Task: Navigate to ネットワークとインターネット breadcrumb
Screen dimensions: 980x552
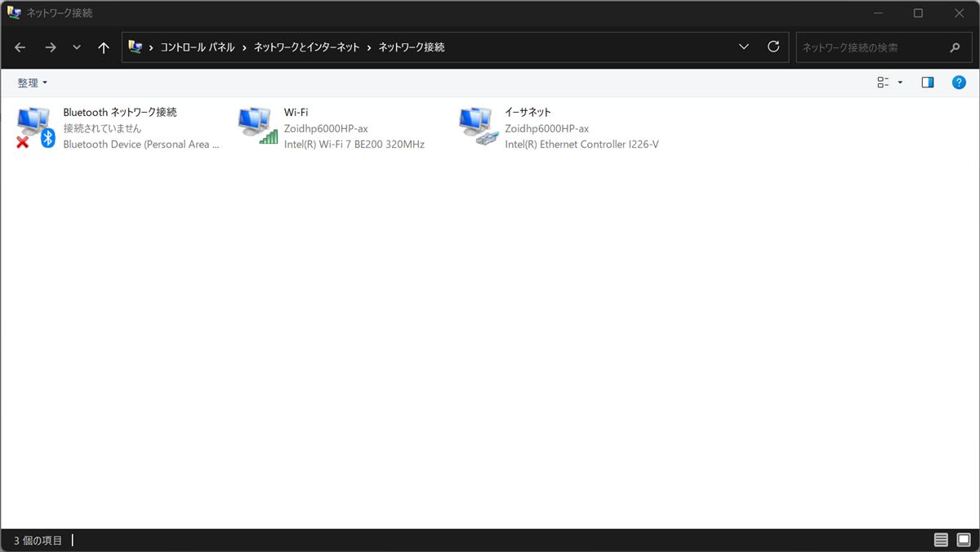Action: click(x=306, y=47)
